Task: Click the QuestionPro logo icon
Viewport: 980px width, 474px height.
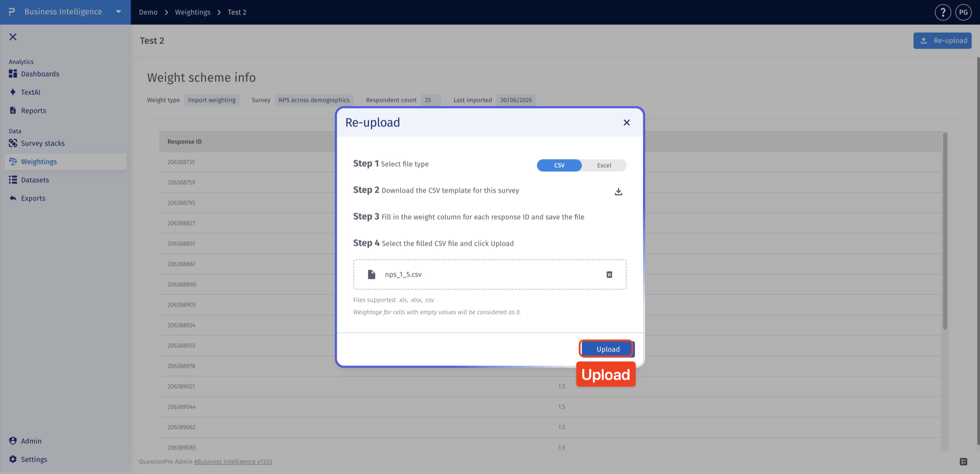Action: [x=12, y=12]
